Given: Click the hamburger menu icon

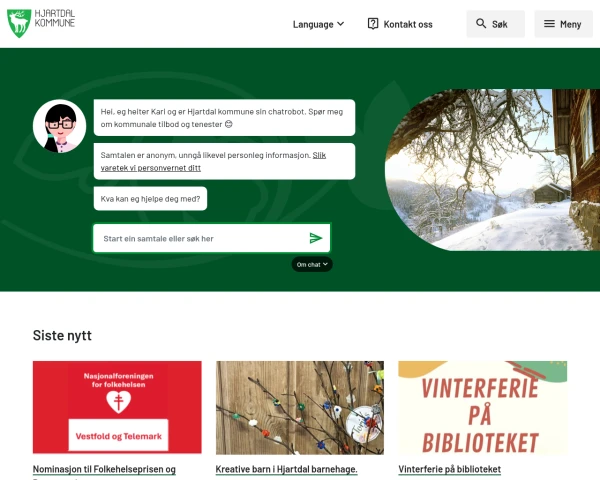Looking at the screenshot, I should pos(549,24).
